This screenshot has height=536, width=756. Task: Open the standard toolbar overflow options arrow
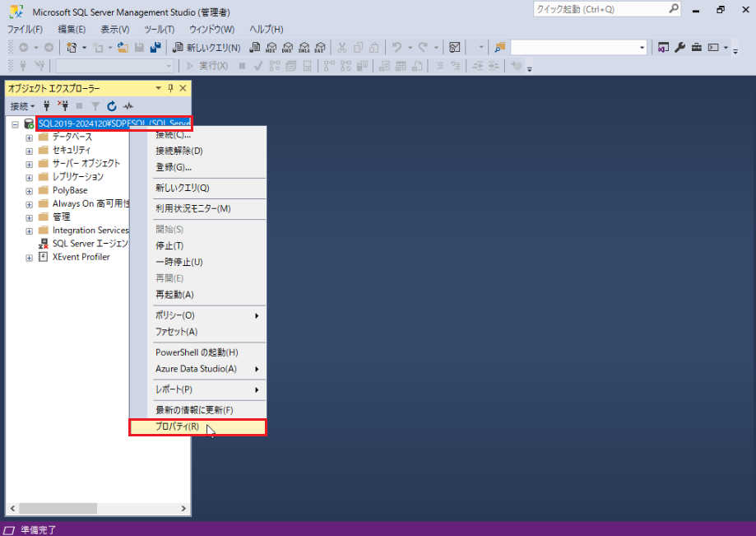pos(735,51)
